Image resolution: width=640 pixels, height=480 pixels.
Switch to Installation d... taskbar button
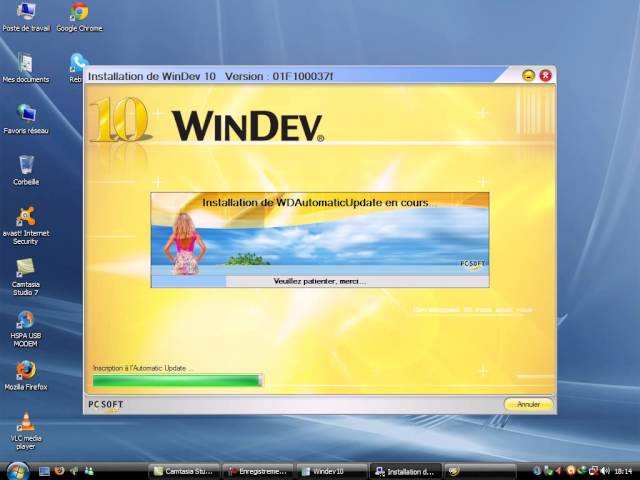[405, 471]
